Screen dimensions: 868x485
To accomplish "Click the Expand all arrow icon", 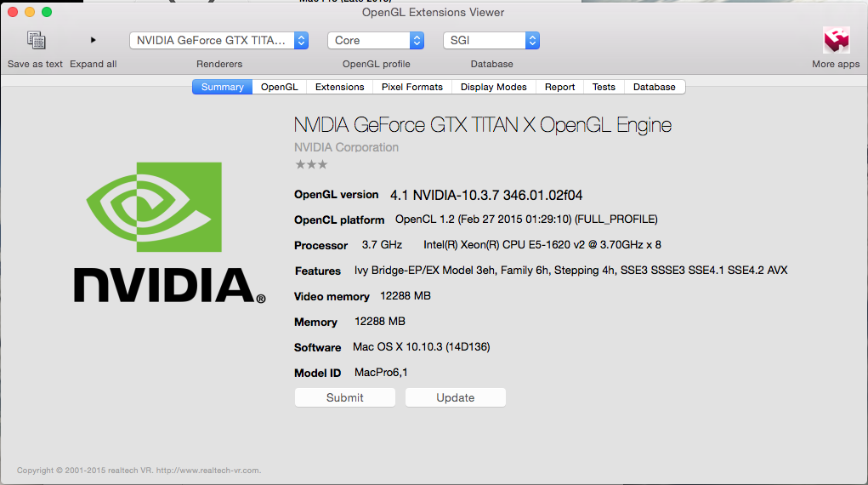I will (93, 40).
